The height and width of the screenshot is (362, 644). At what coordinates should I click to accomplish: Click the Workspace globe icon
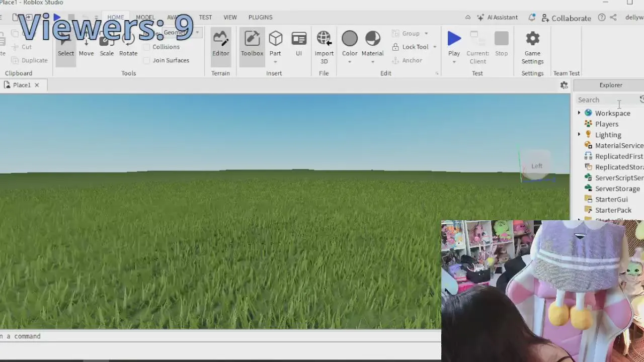588,113
